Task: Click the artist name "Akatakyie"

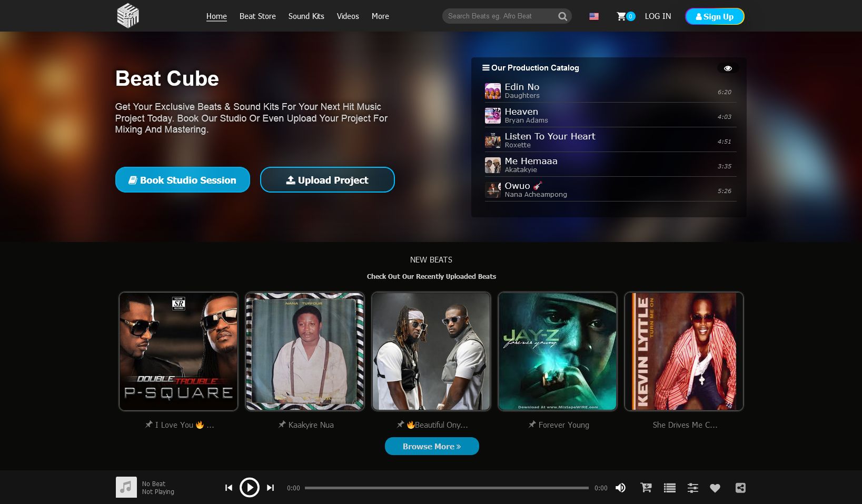Action: coord(521,170)
